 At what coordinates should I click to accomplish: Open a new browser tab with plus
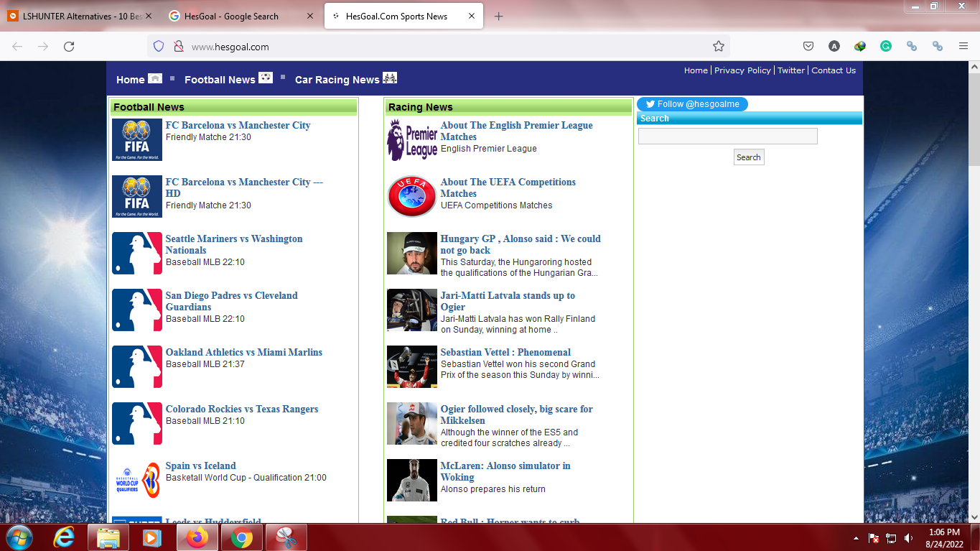(499, 17)
